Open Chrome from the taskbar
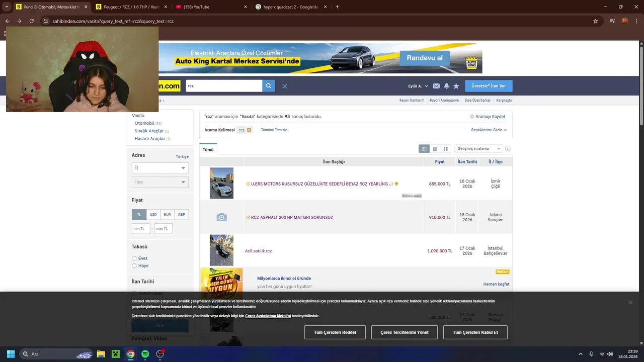The width and height of the screenshot is (644, 362). [x=130, y=354]
